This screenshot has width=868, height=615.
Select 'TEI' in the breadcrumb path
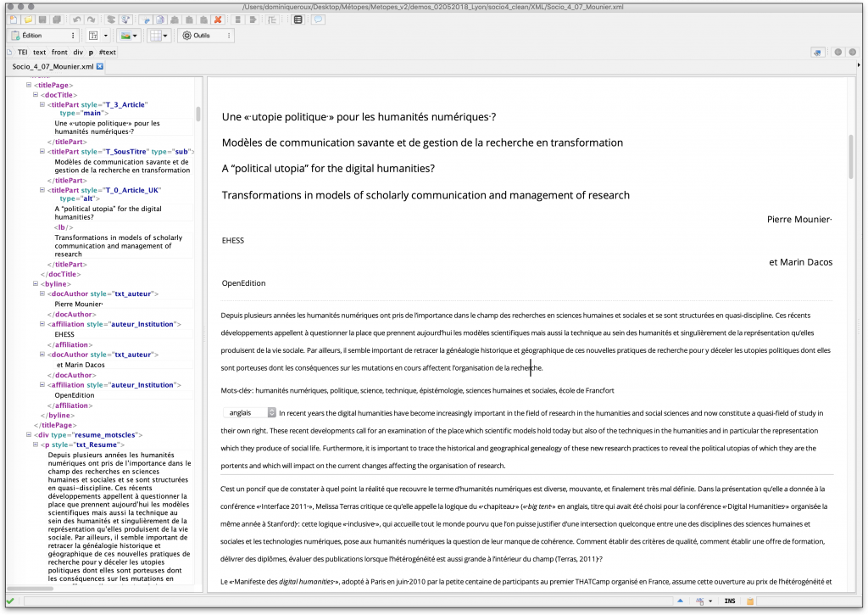(x=22, y=52)
